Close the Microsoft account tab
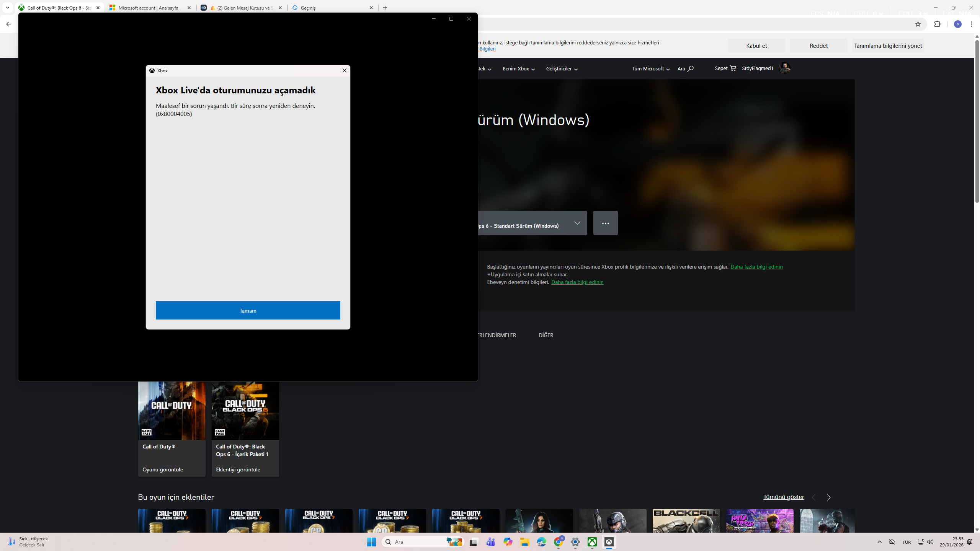 coord(189,8)
